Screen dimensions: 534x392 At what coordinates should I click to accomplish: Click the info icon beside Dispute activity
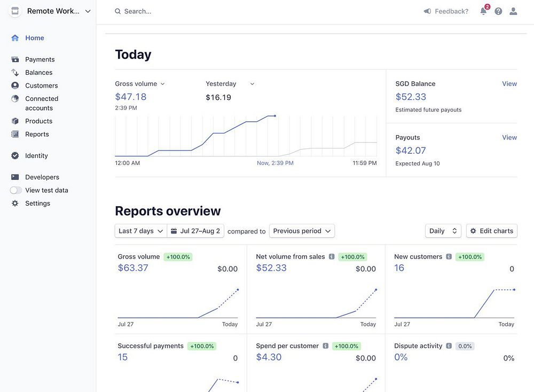click(449, 346)
